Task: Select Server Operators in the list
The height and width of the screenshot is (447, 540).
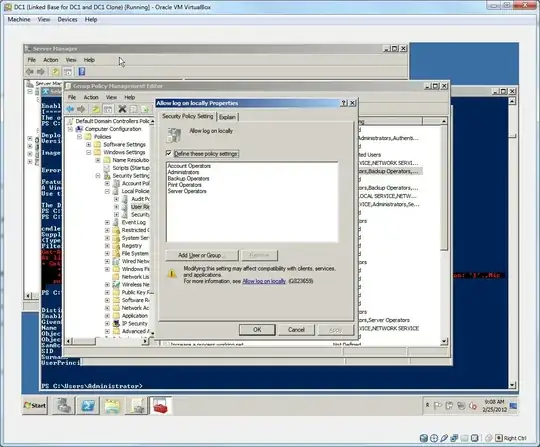Action: pos(187,191)
